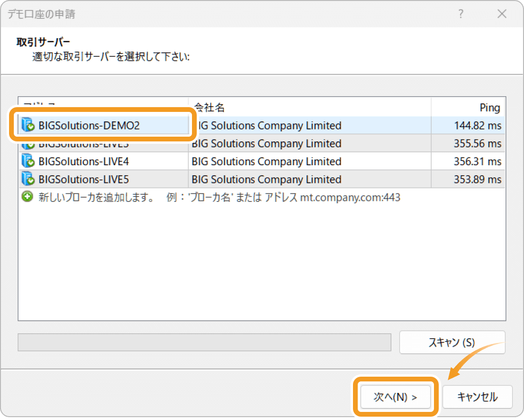Click company name in the DEMO2 row
524x420 pixels.
(x=269, y=126)
